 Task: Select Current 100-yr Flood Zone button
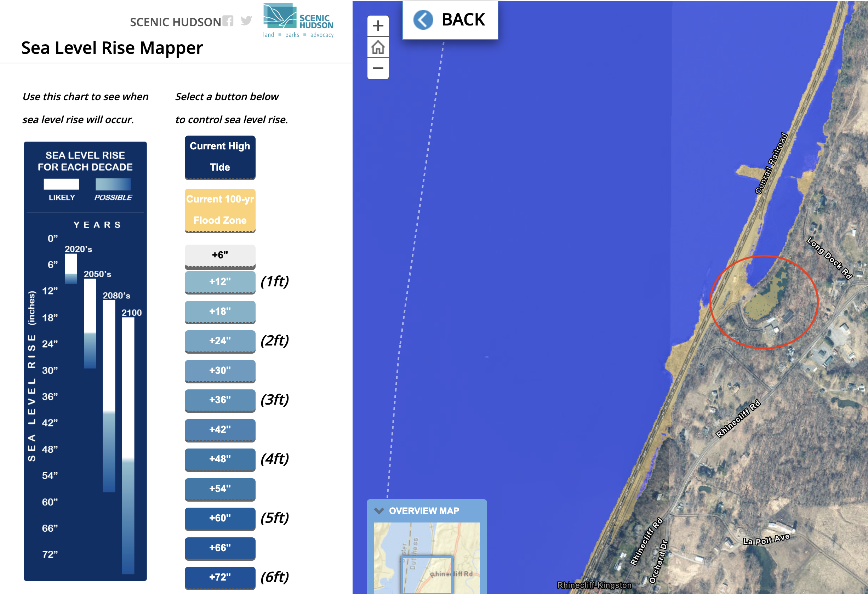click(220, 210)
